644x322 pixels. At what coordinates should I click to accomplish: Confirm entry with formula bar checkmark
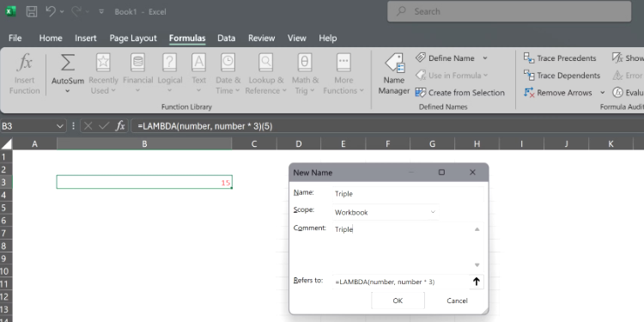click(x=104, y=126)
